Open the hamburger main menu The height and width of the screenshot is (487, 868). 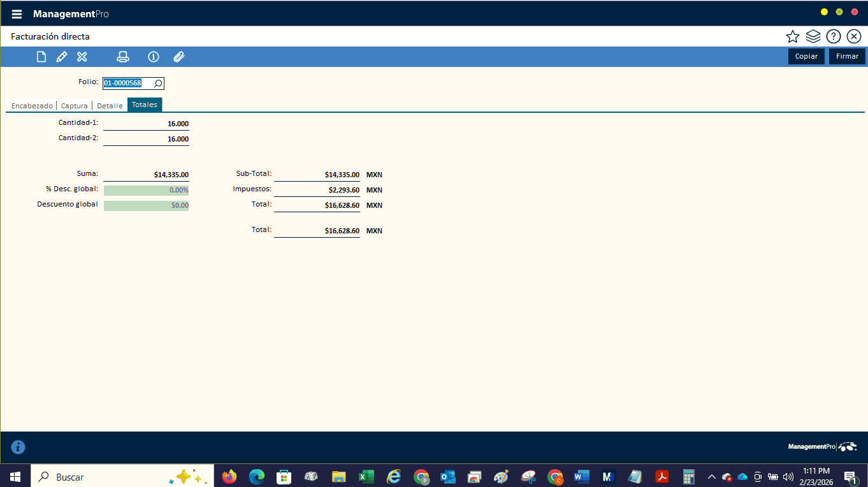pyautogui.click(x=17, y=14)
